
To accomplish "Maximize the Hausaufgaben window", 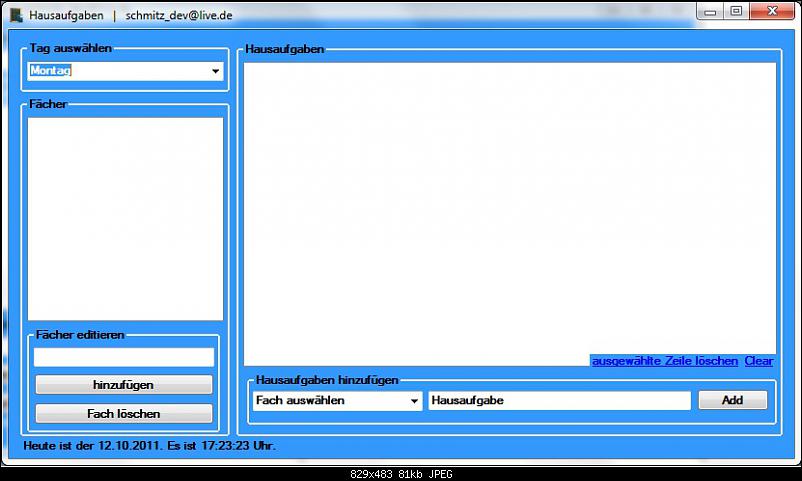I will [736, 12].
